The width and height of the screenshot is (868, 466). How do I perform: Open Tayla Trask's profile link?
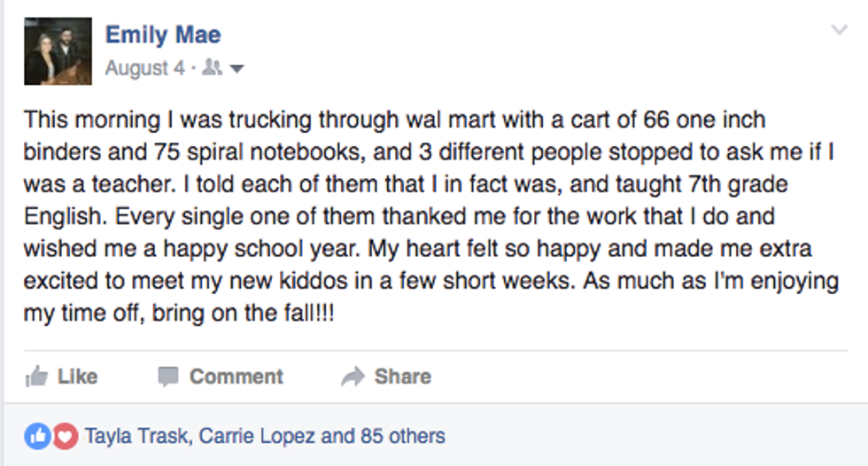(x=136, y=436)
